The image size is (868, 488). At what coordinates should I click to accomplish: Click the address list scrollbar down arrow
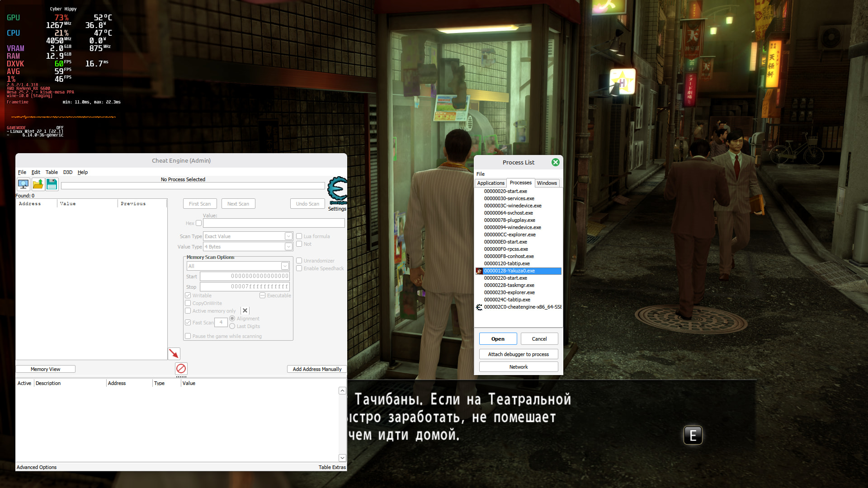pos(342,458)
